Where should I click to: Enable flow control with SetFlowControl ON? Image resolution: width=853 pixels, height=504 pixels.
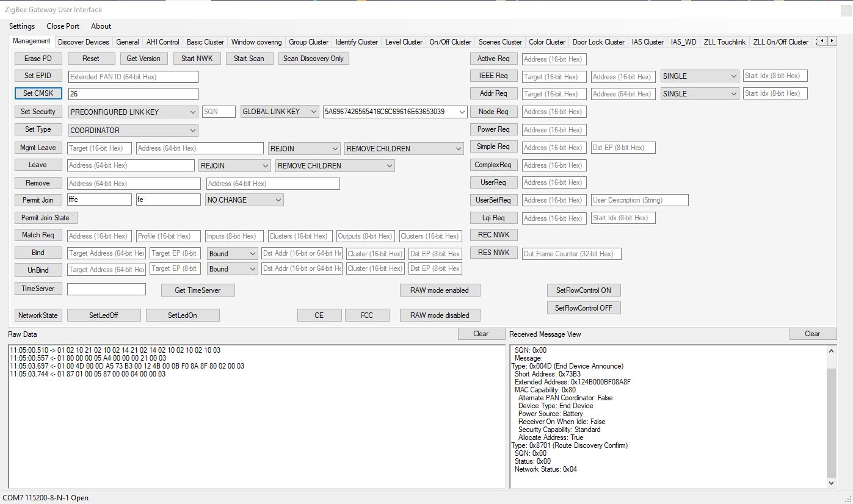click(x=583, y=290)
